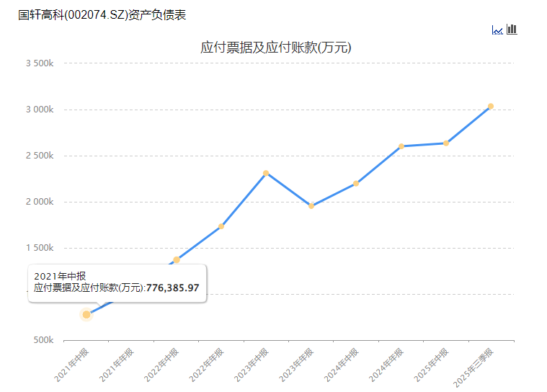Click the 2023年中报 x-axis label
The height and width of the screenshot is (392, 547).
pyautogui.click(x=251, y=365)
